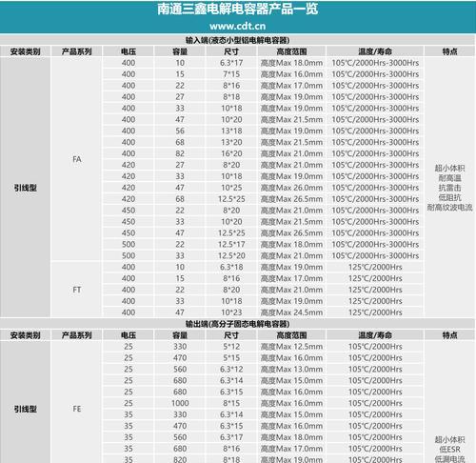This screenshot has width=476, height=463.
Task: Click 安装类别 header in the output section
Action: [26, 335]
